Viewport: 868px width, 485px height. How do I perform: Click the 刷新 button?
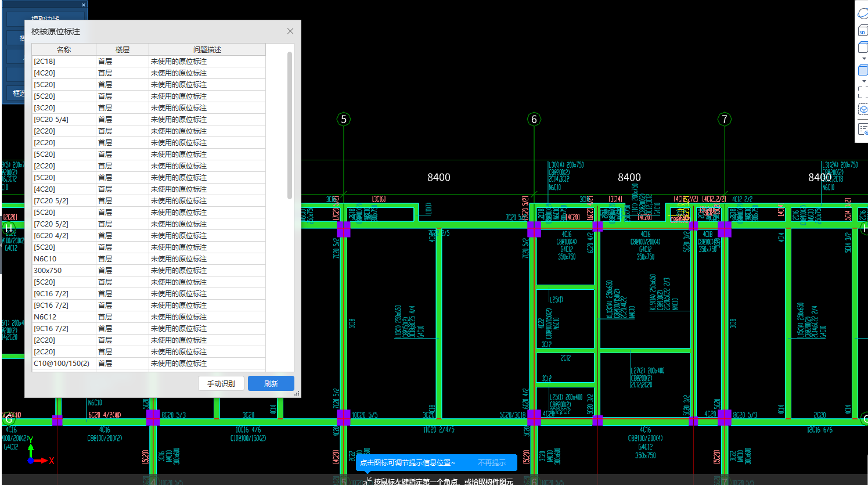click(271, 383)
